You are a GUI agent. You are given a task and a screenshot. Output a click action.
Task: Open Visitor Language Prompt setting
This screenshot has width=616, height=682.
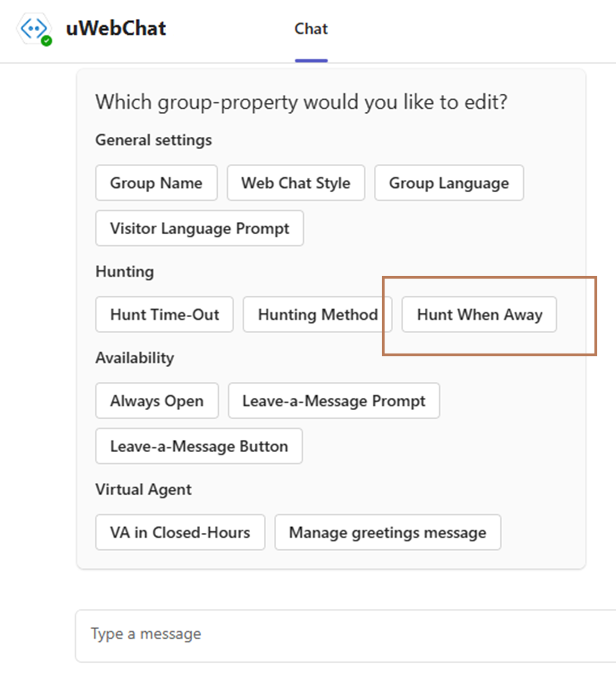[x=199, y=228]
